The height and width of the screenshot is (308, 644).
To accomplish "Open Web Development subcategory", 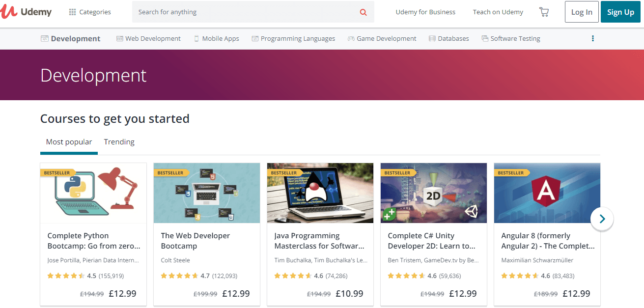I will tap(148, 38).
